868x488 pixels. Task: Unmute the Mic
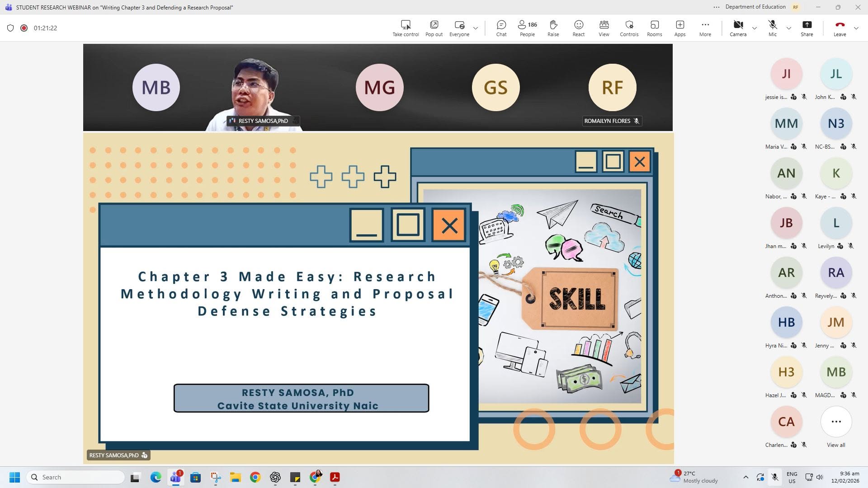click(x=772, y=28)
